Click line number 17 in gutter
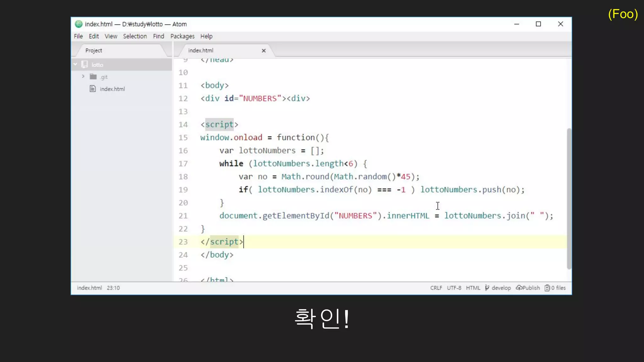644x362 pixels. [x=183, y=164]
